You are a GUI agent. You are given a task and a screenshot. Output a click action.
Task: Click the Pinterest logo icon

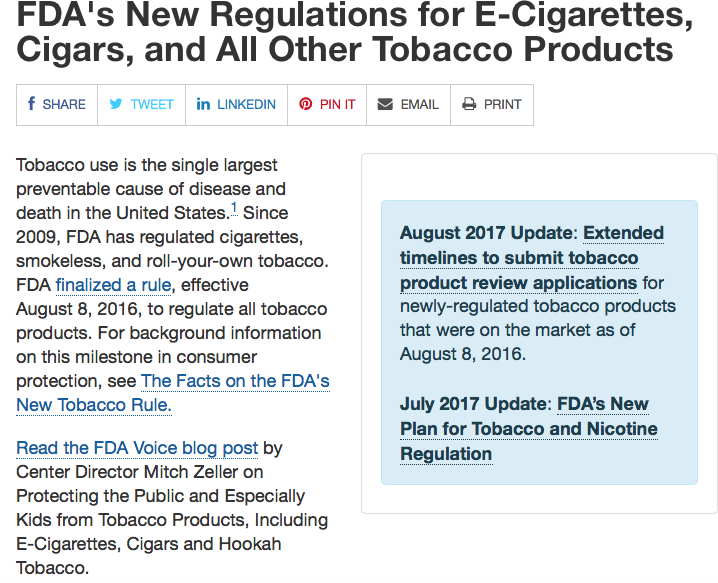pyautogui.click(x=306, y=104)
